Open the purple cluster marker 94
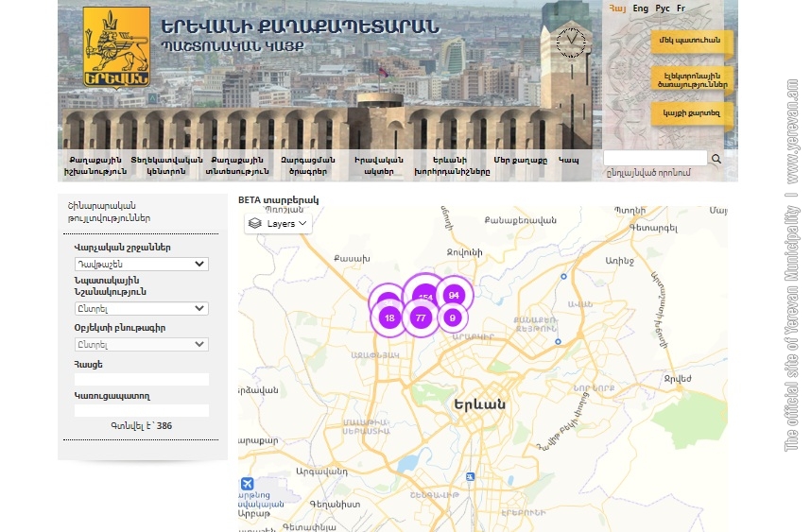811x532 pixels. [x=454, y=295]
